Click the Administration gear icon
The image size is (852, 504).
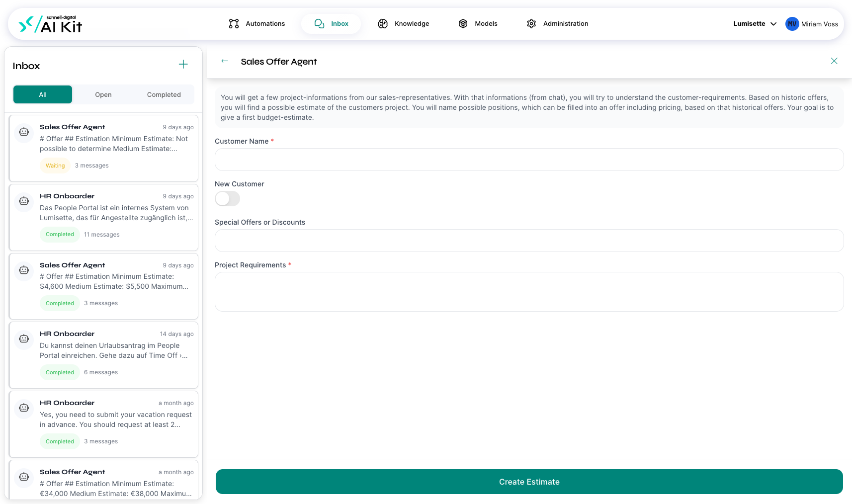(x=531, y=23)
